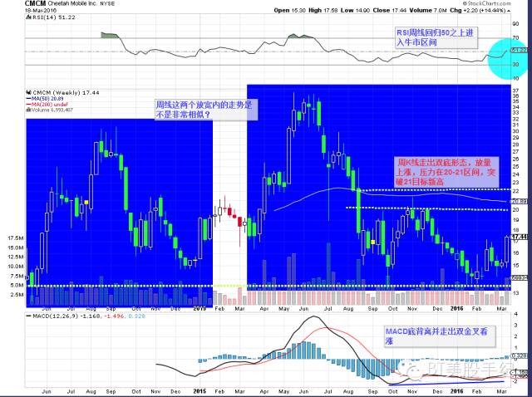Click the CMCM (Weekly) 17.44 legend entry
The width and height of the screenshot is (532, 397).
tap(63, 92)
